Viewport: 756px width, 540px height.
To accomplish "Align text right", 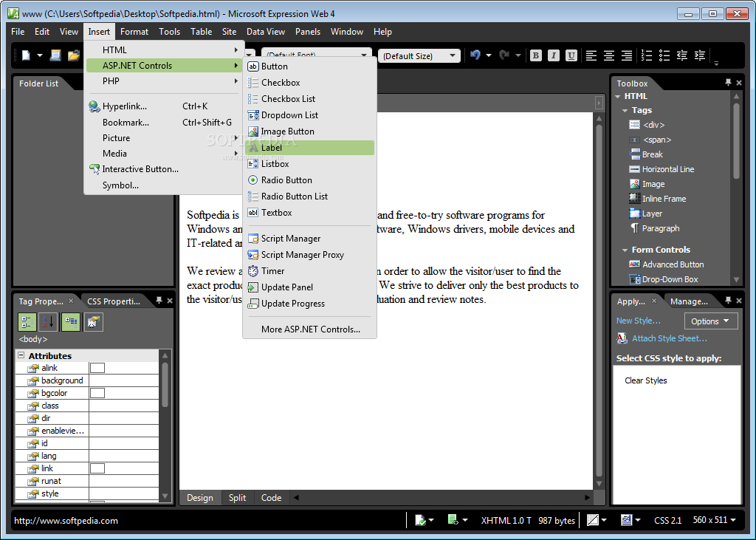I will tap(627, 55).
